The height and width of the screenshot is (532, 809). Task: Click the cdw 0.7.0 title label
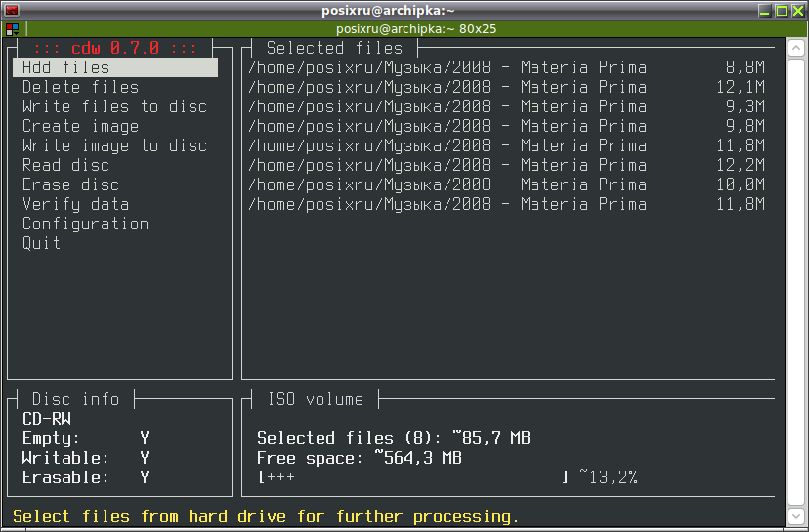(115, 48)
